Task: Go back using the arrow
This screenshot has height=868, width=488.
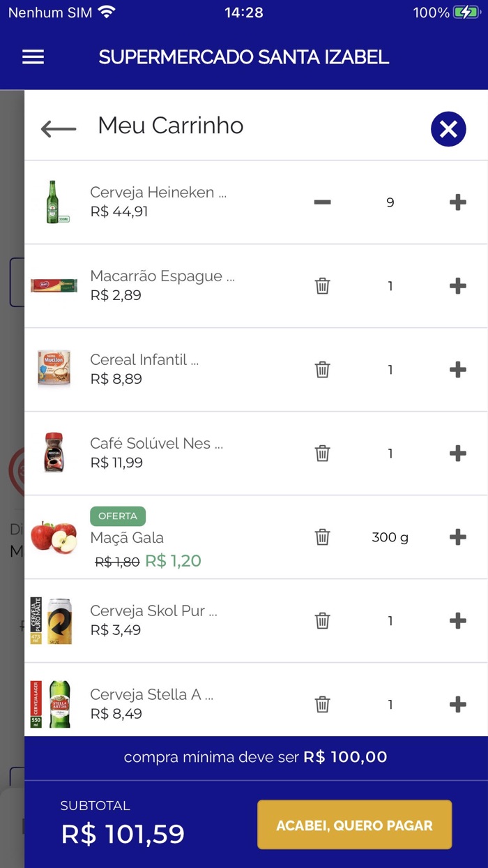Action: tap(59, 128)
